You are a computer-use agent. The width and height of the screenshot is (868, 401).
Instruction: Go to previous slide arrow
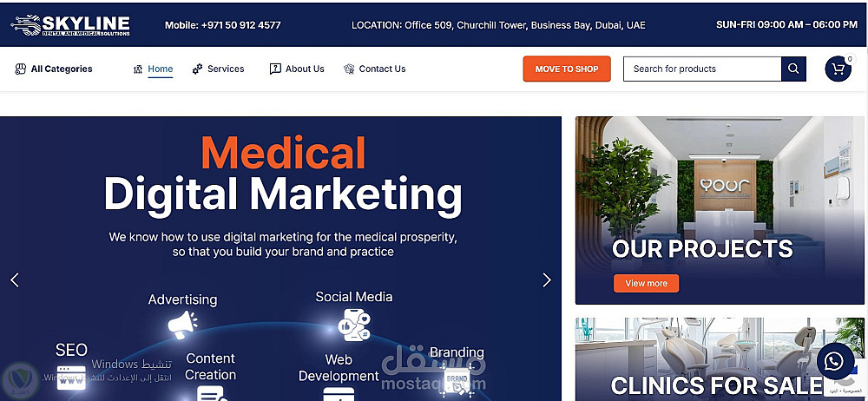tap(15, 280)
